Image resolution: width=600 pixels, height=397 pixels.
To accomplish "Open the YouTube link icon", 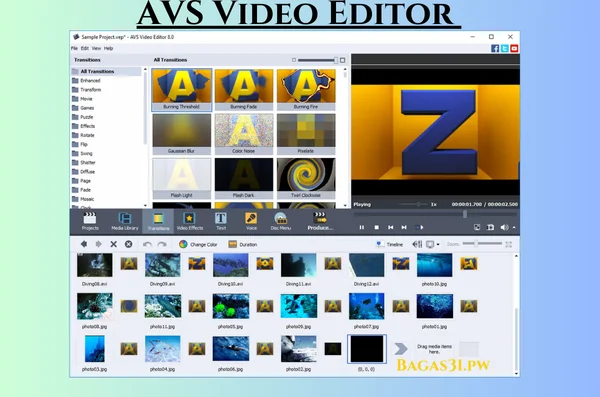I will [x=514, y=48].
